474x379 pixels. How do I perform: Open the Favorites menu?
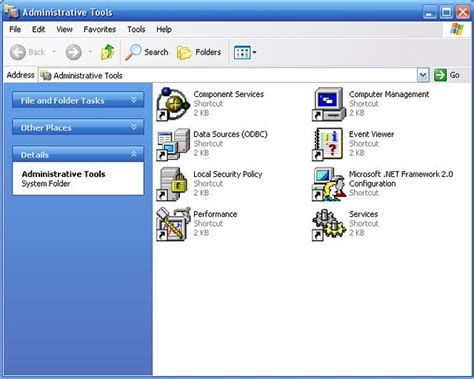(x=100, y=29)
